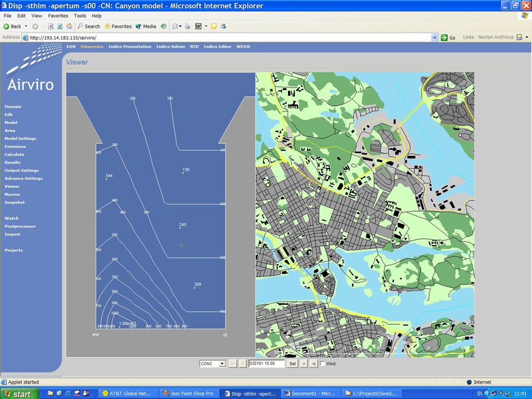Click the page icon in the address bar

click(25, 38)
